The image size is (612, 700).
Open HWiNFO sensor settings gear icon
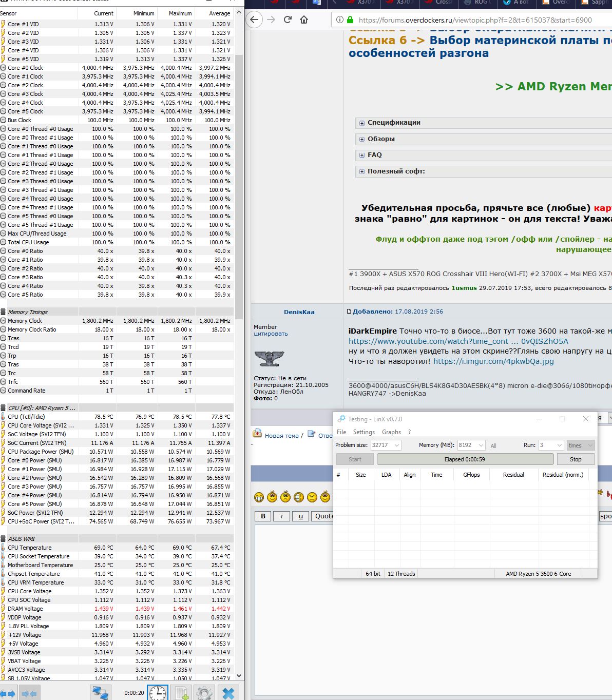point(204,693)
